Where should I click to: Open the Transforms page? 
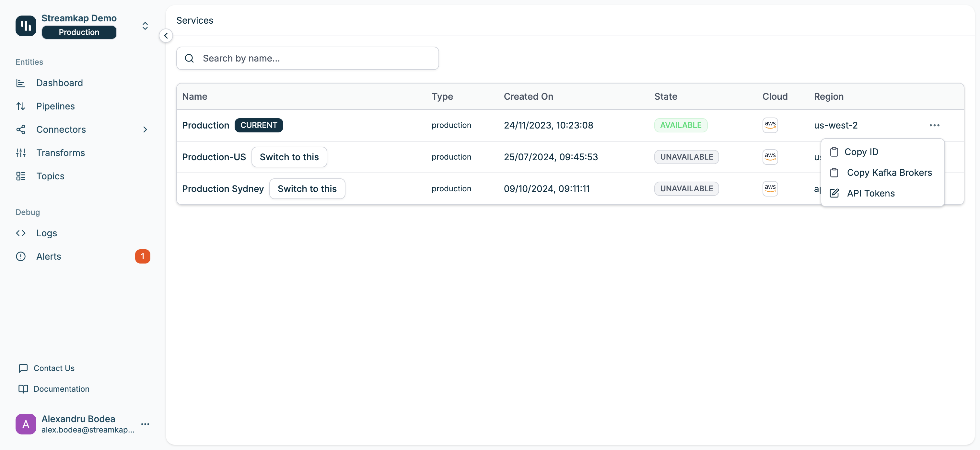click(x=61, y=153)
